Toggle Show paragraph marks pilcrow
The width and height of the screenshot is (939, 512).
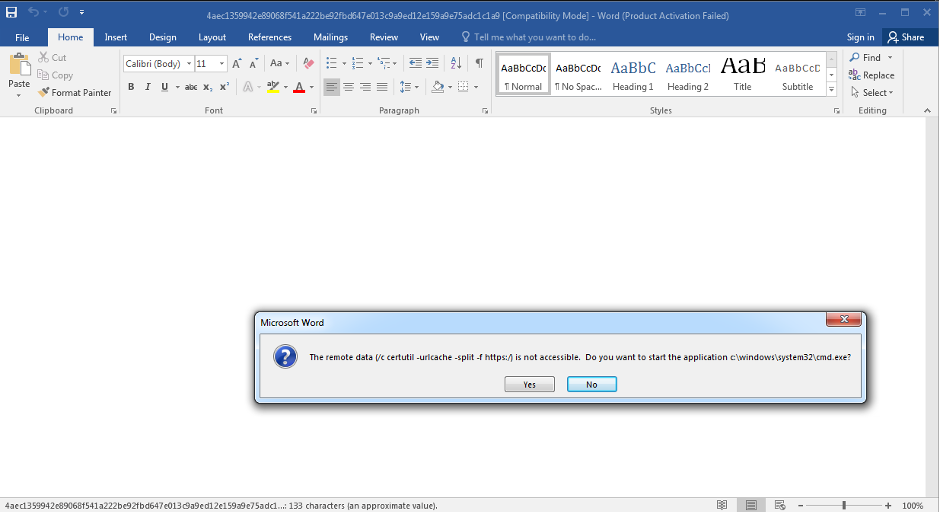tap(479, 63)
